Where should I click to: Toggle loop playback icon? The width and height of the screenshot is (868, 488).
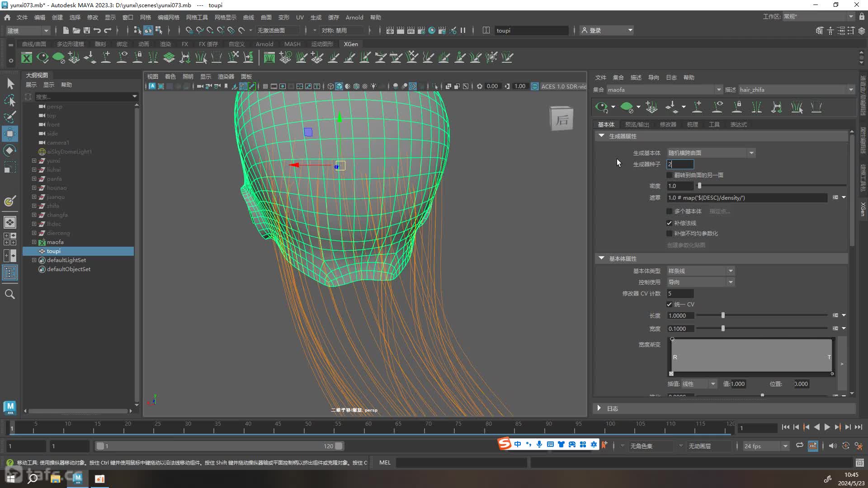[x=800, y=446]
